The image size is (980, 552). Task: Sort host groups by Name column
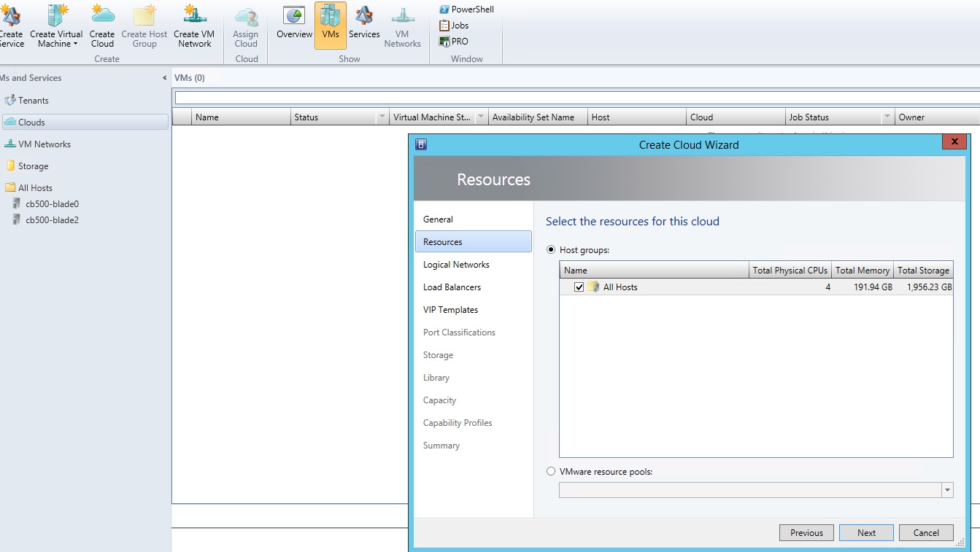pyautogui.click(x=655, y=271)
